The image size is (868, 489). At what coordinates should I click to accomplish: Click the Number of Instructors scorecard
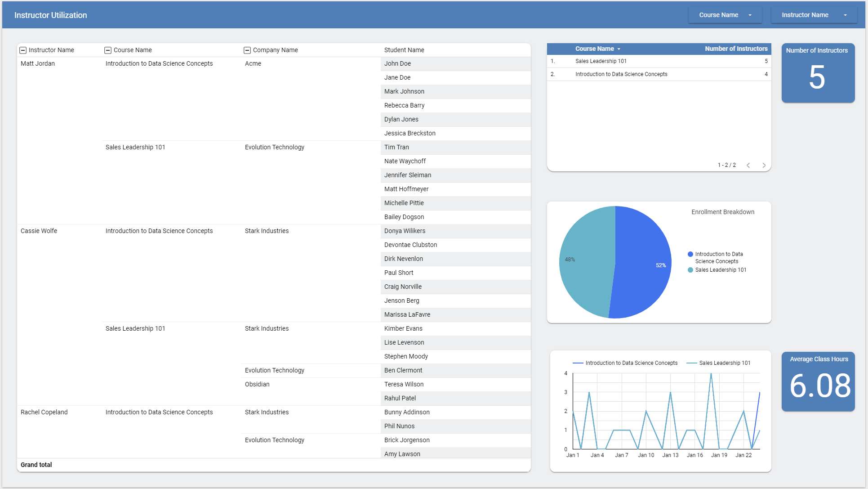click(x=818, y=73)
